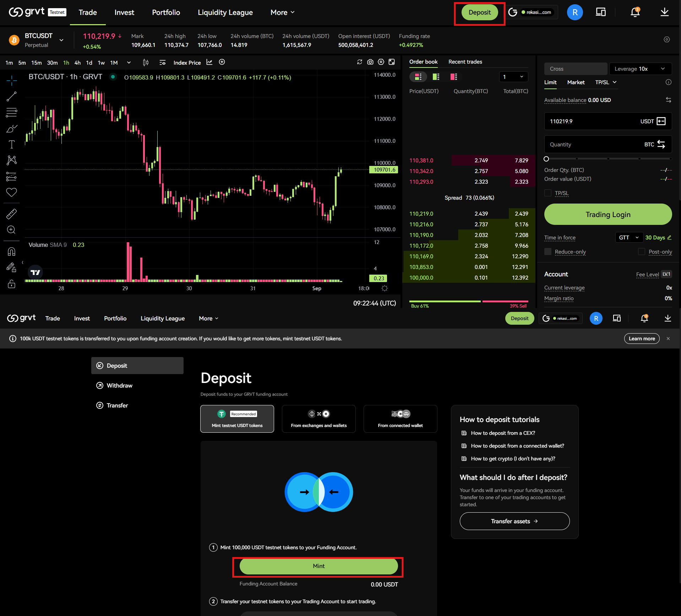Screen dimensions: 681x616
Task: Enable the TP/SL checkbox
Action: pos(548,193)
